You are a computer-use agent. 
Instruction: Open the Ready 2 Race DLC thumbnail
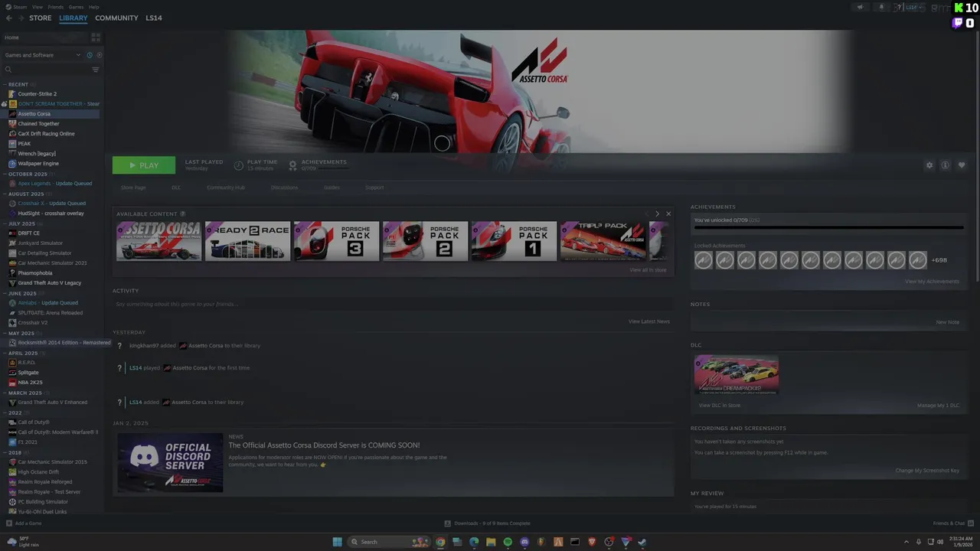click(x=248, y=241)
